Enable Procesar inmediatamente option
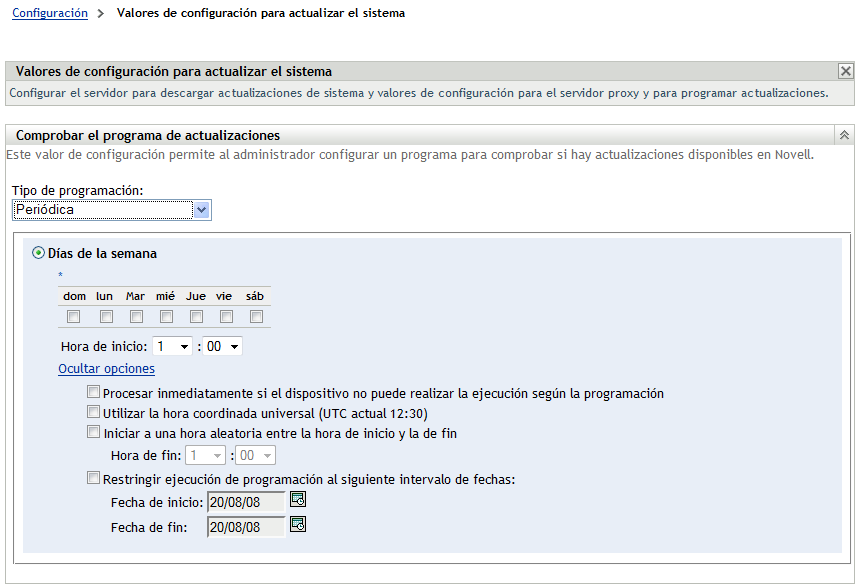This screenshot has height=588, width=861. 93,392
